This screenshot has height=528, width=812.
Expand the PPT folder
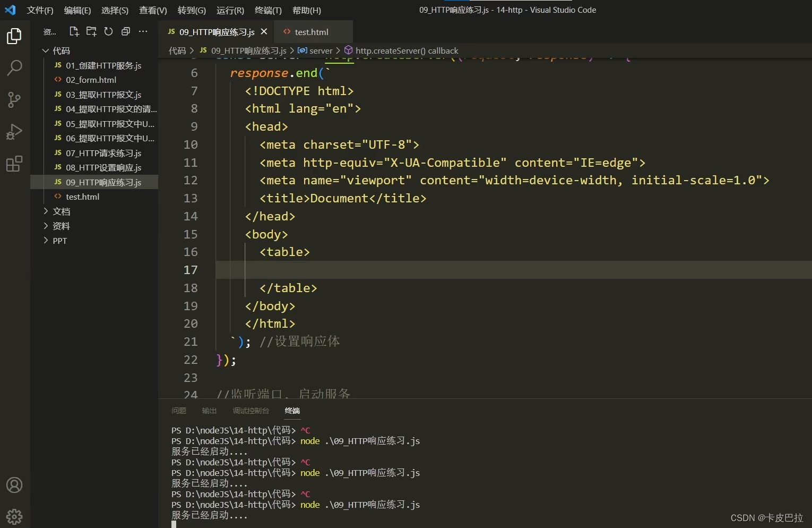[94, 241]
